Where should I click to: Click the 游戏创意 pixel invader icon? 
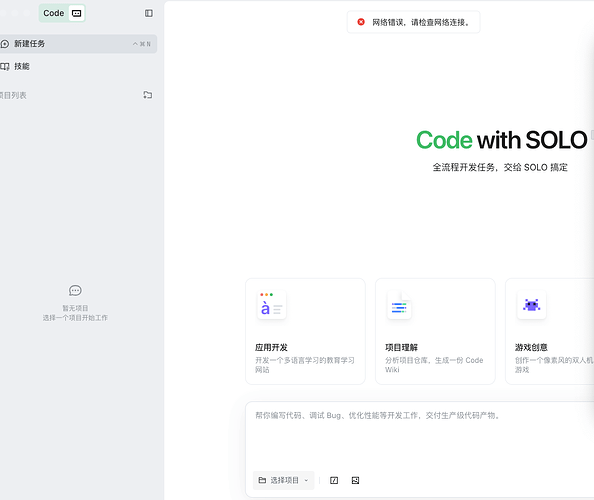(x=531, y=305)
